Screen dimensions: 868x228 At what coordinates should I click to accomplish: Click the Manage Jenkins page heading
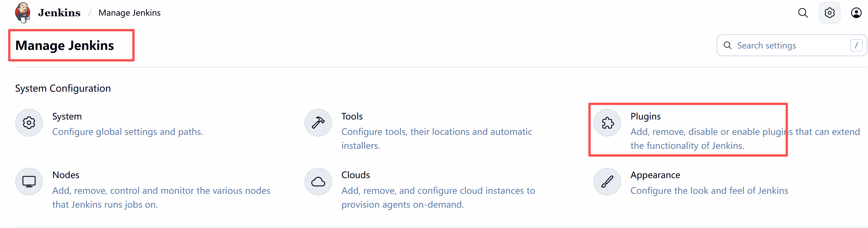point(65,46)
